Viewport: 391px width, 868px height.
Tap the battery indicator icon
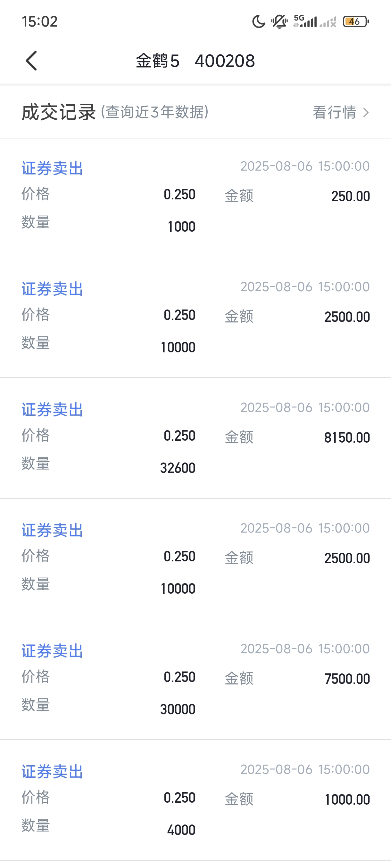(x=356, y=21)
